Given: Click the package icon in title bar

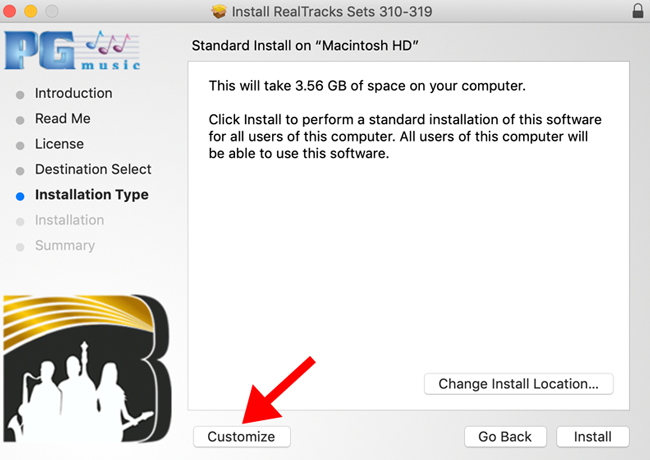Looking at the screenshot, I should 219,11.
